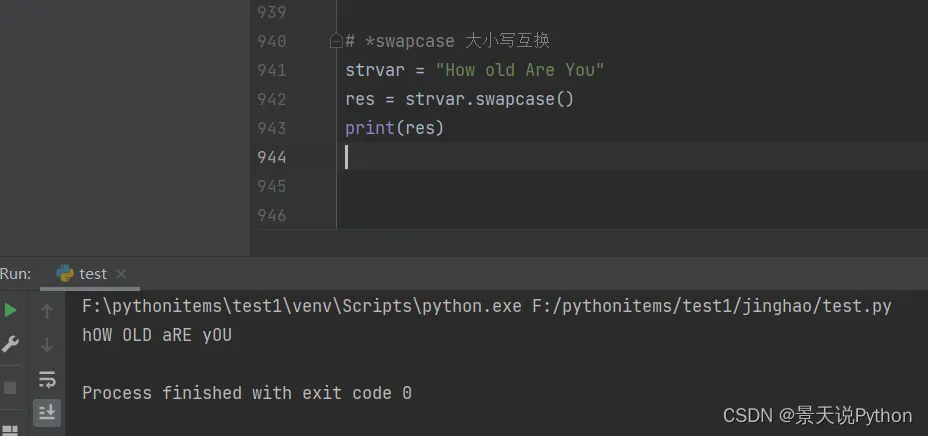Click the layout icon below the stop button
This screenshot has width=928, height=436.
pos(10,427)
